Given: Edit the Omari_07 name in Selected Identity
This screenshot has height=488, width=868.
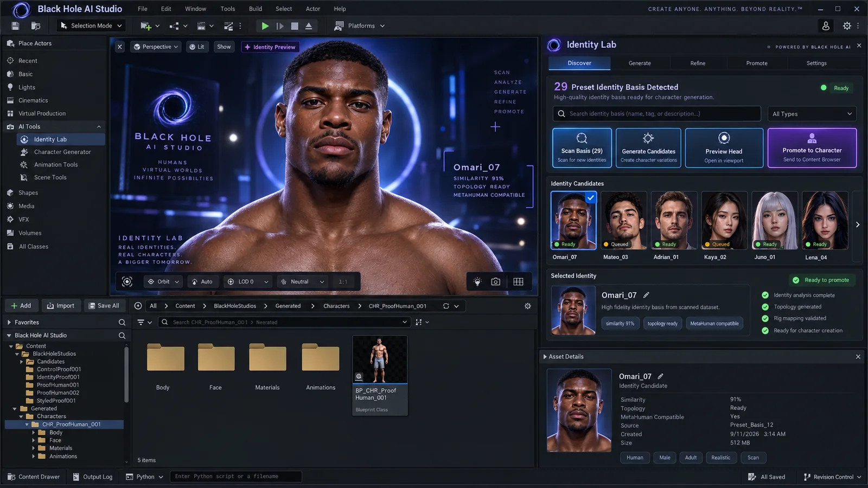Looking at the screenshot, I should click(646, 295).
